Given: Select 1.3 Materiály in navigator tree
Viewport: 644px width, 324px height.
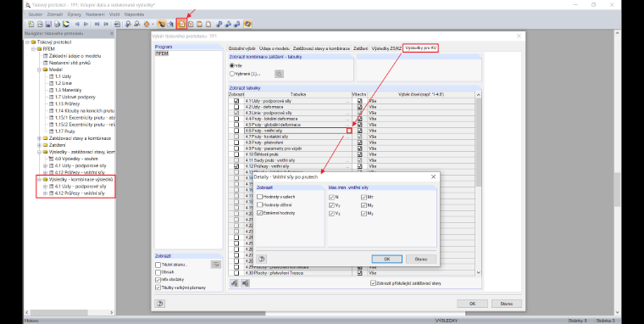Looking at the screenshot, I should coord(68,90).
